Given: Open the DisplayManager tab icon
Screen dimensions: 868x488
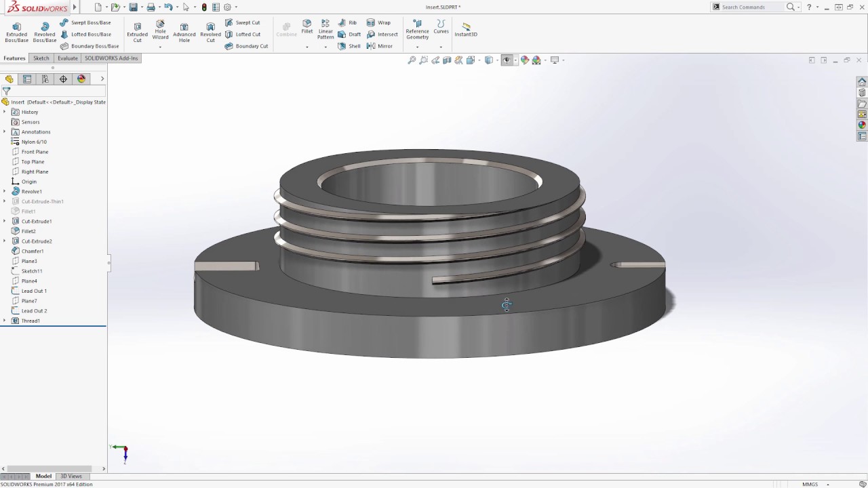Looking at the screenshot, I should (81, 79).
